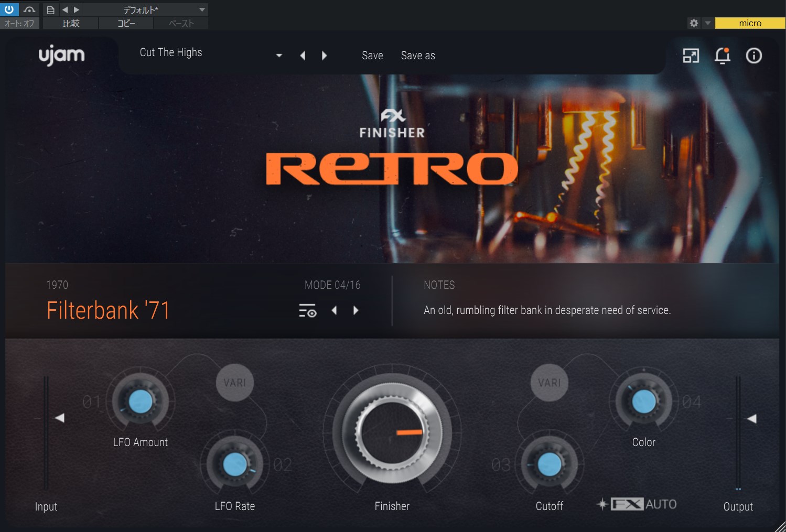Viewport: 786px width, 532px height.
Task: Click the info circle icon
Action: click(753, 56)
